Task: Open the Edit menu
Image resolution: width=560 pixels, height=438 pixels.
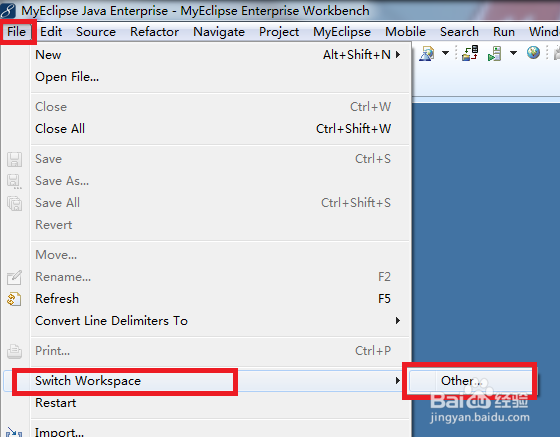Action: (51, 32)
